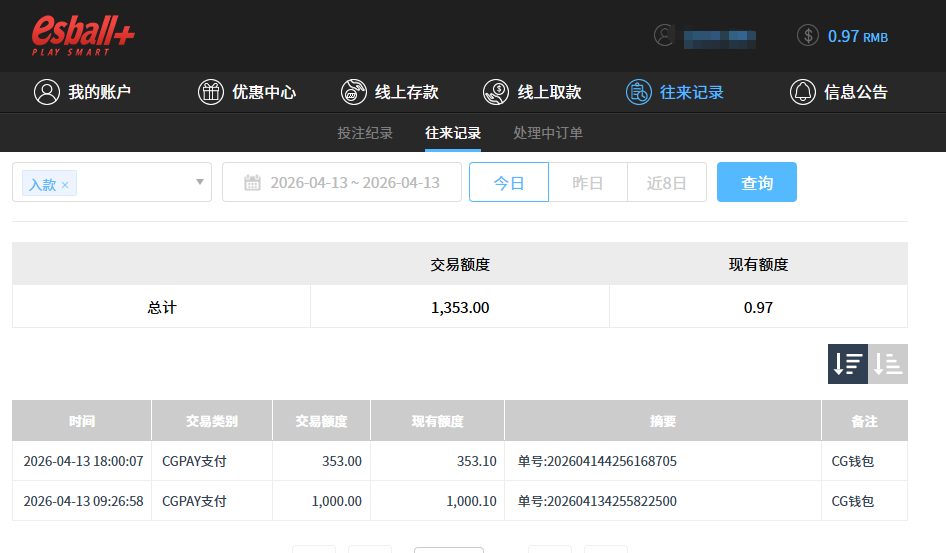Open 信息公告 announcements
The image size is (946, 553).
point(839,92)
